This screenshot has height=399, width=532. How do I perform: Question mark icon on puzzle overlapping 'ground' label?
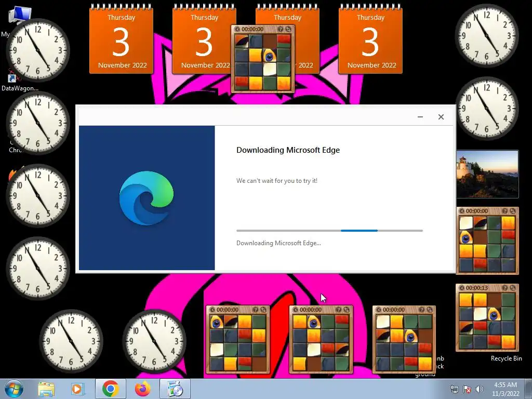click(x=422, y=310)
